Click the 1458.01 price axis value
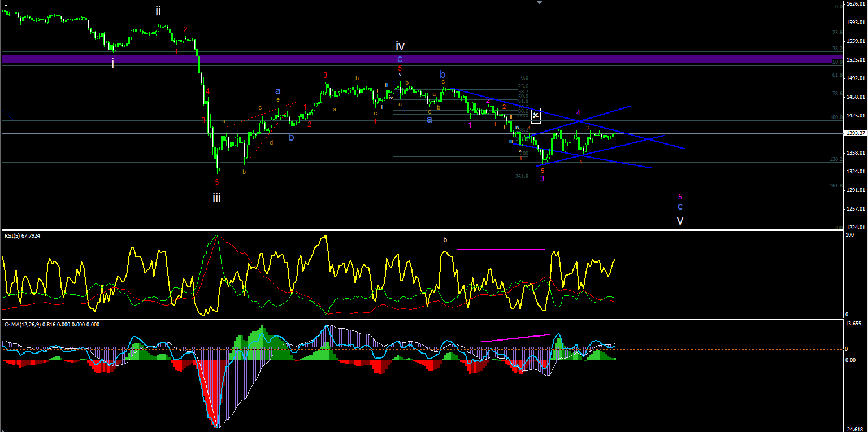This screenshot has width=868, height=432. tap(856, 97)
